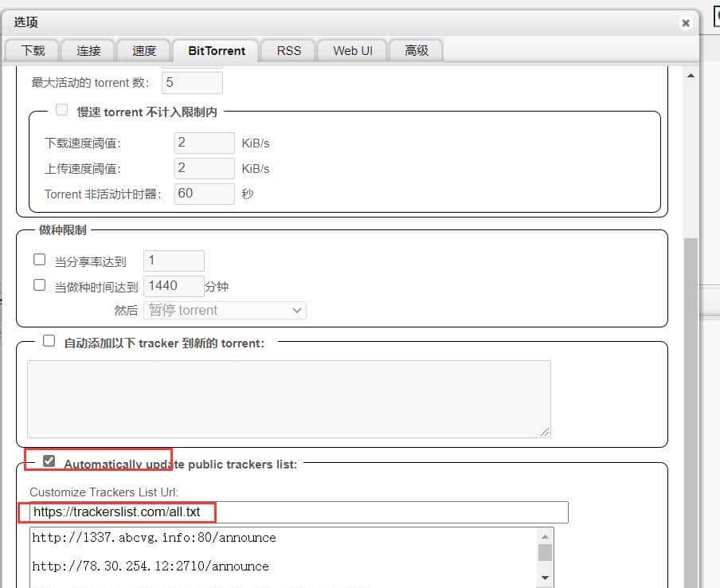Expand the 暂停 torrent dropdown
The width and height of the screenshot is (720, 588).
225,310
